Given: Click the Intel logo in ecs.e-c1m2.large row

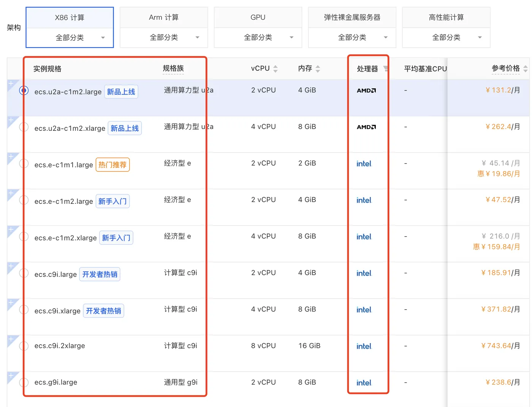Looking at the screenshot, I should 364,200.
